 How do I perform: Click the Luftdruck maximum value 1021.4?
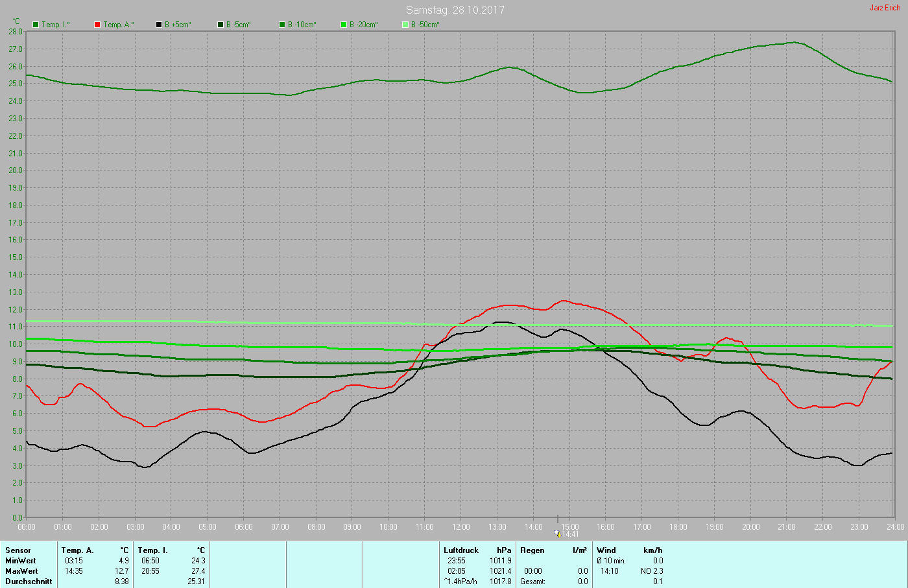(501, 571)
